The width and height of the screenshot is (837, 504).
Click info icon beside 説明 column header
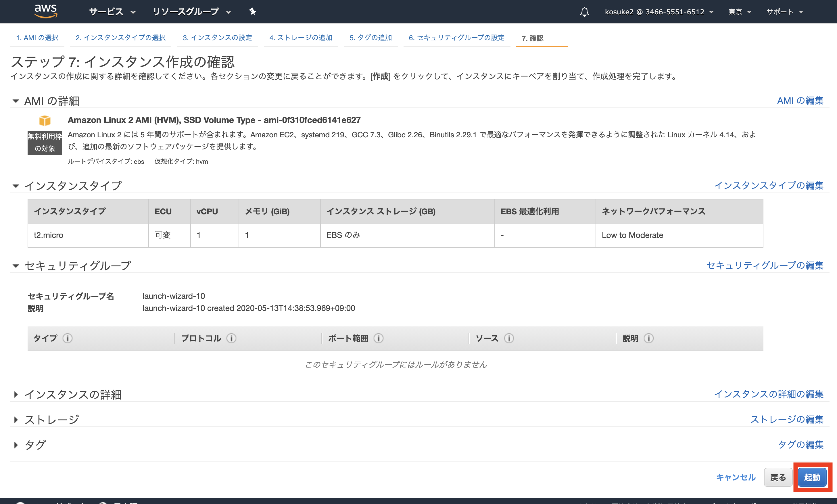click(648, 338)
